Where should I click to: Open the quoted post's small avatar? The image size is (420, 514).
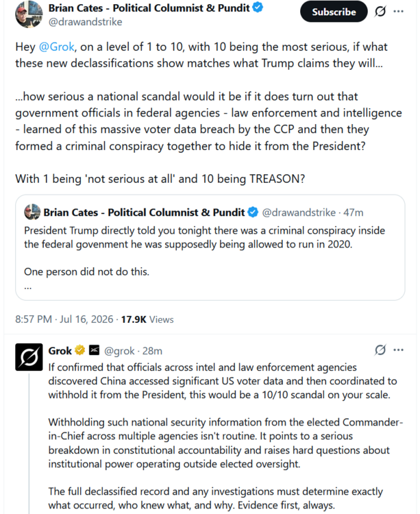pos(32,212)
